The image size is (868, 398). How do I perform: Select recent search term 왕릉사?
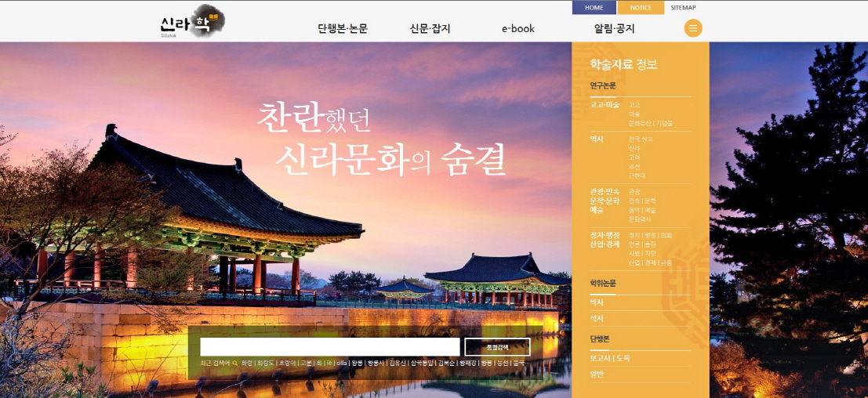pos(376,364)
